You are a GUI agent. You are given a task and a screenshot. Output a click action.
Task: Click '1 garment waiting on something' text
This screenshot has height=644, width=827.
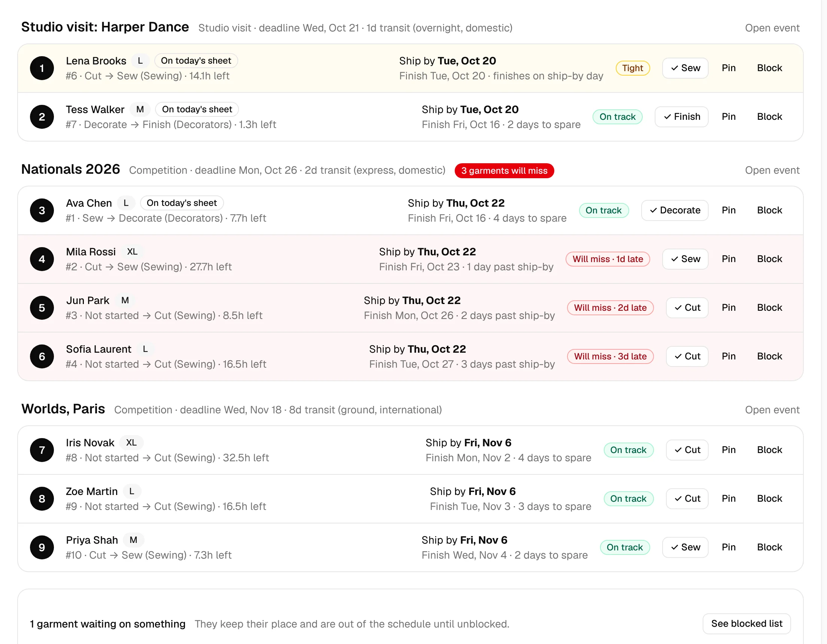107,623
